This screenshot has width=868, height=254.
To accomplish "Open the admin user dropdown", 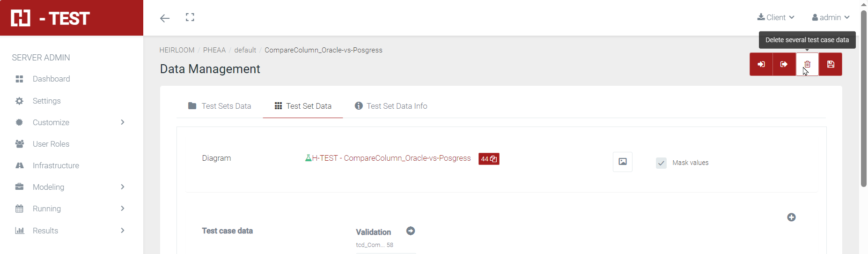I will 831,17.
